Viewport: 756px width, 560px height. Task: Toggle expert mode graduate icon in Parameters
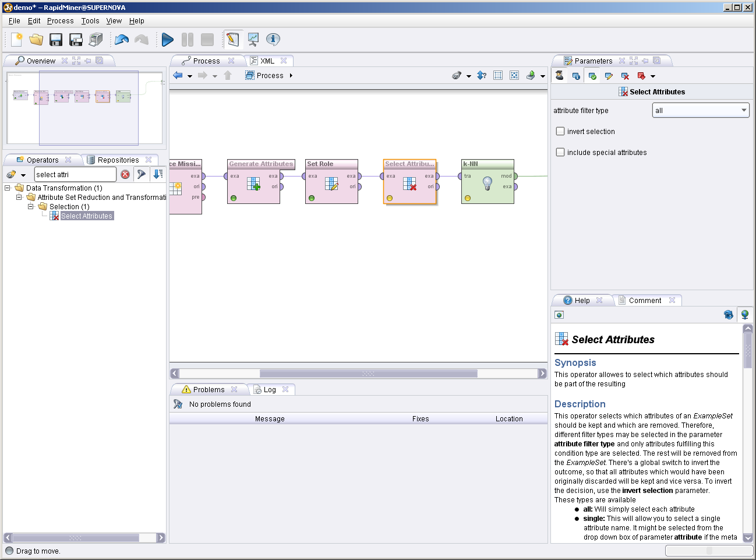(560, 76)
